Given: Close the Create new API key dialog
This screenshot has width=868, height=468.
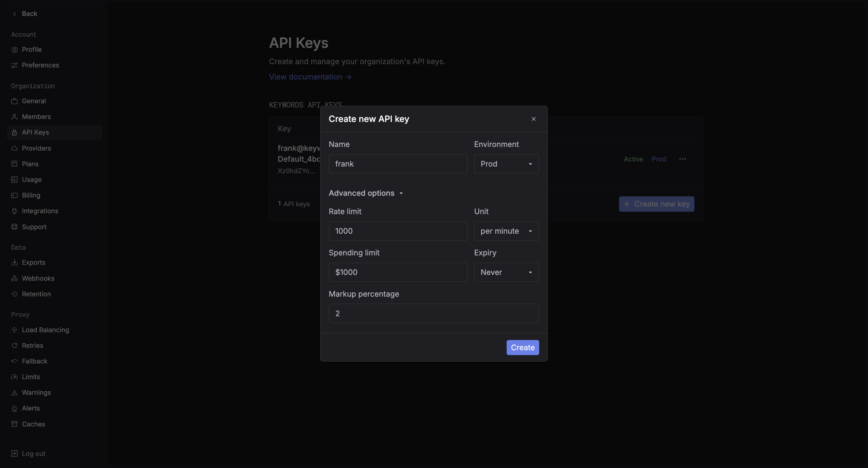Looking at the screenshot, I should (533, 119).
